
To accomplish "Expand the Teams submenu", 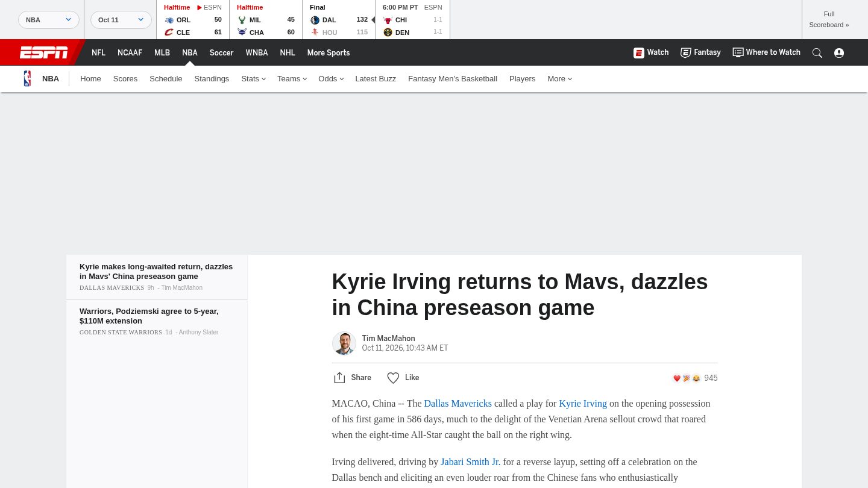I will pyautogui.click(x=292, y=79).
